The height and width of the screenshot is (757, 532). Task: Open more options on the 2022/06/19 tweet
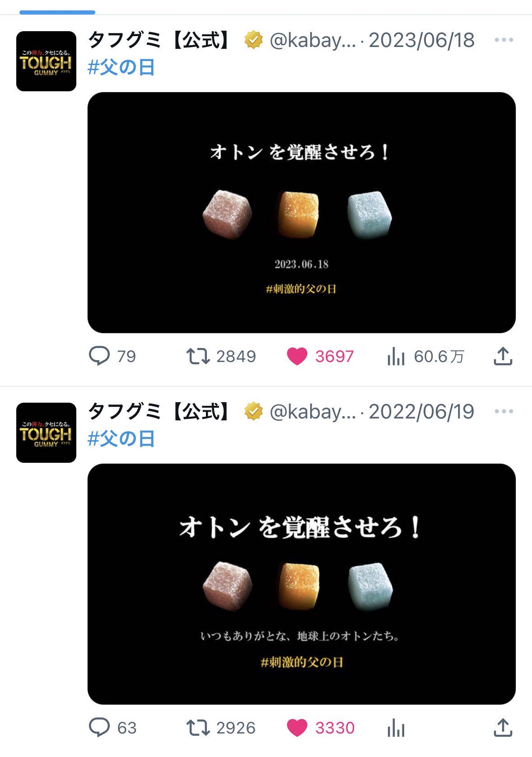pos(504,412)
